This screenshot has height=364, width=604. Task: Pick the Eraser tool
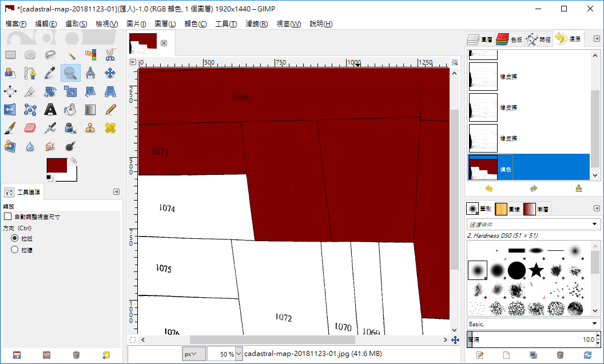30,127
